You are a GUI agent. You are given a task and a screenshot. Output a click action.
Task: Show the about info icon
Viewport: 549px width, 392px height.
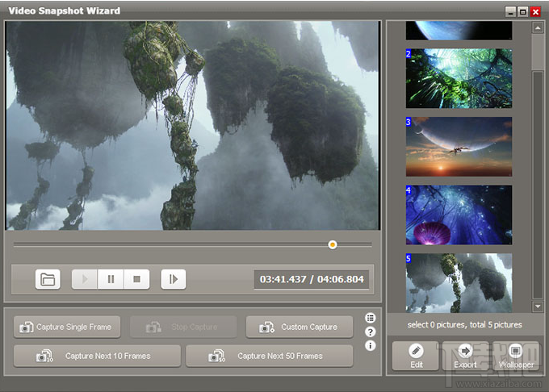(x=370, y=346)
